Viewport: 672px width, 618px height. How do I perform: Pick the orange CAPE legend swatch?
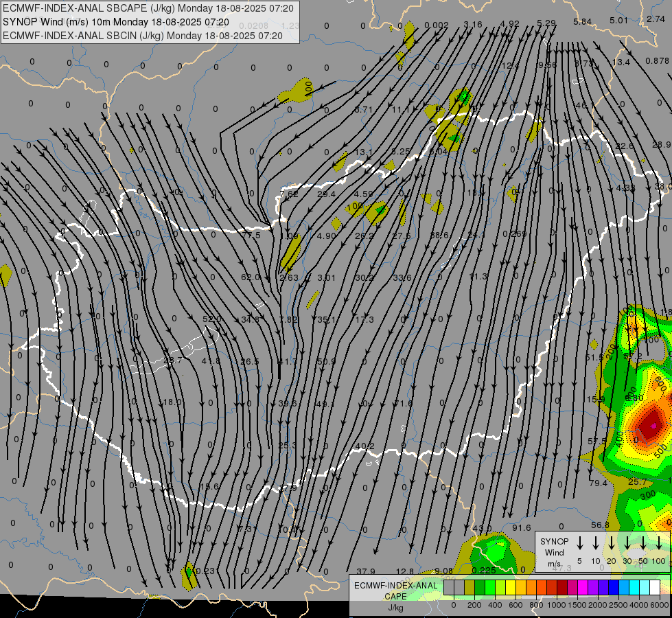click(x=531, y=588)
